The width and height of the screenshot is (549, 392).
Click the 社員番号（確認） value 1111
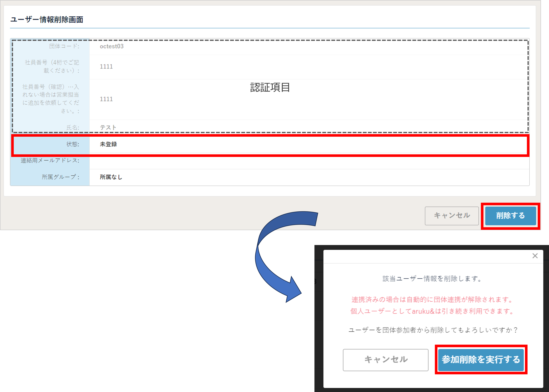click(106, 99)
